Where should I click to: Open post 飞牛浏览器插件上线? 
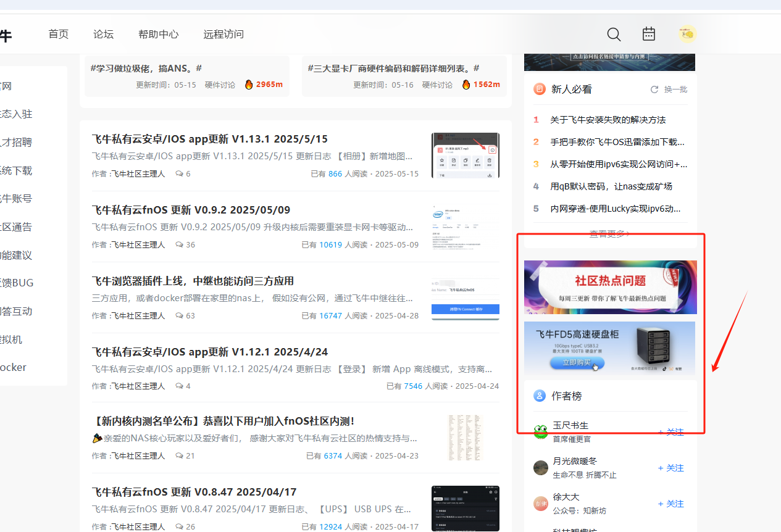pyautogui.click(x=193, y=281)
